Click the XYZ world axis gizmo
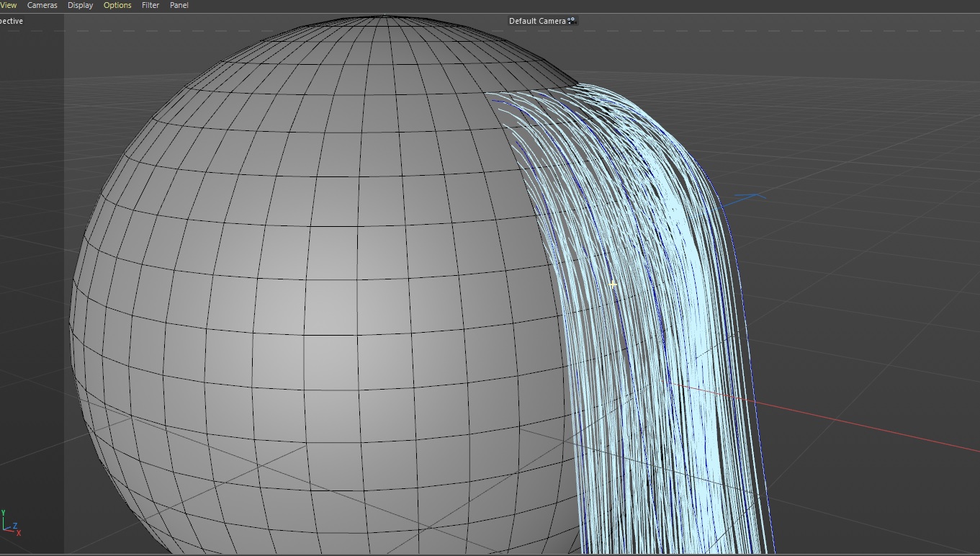The image size is (980, 556). point(10,523)
